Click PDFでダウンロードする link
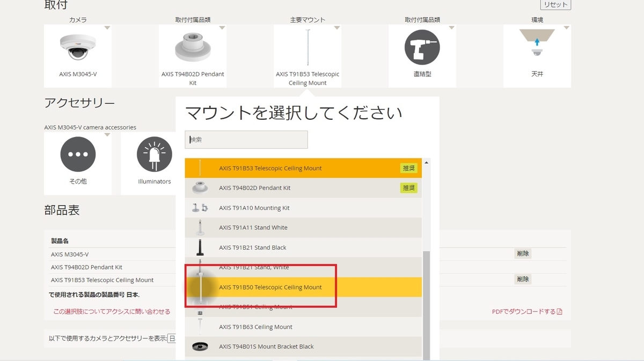644x361 pixels. click(x=523, y=312)
